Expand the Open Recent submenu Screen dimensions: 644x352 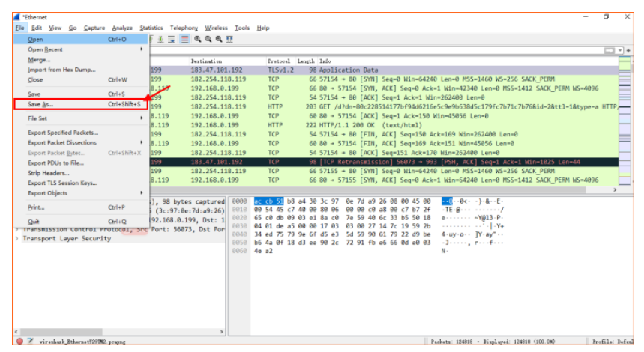[46, 49]
